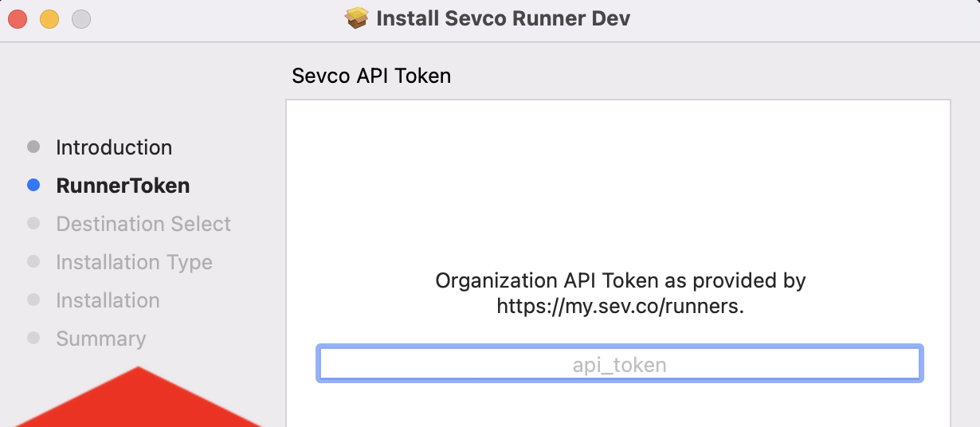The height and width of the screenshot is (427, 980).
Task: Open the https://my.sev.co/runners URL text
Action: click(618, 306)
